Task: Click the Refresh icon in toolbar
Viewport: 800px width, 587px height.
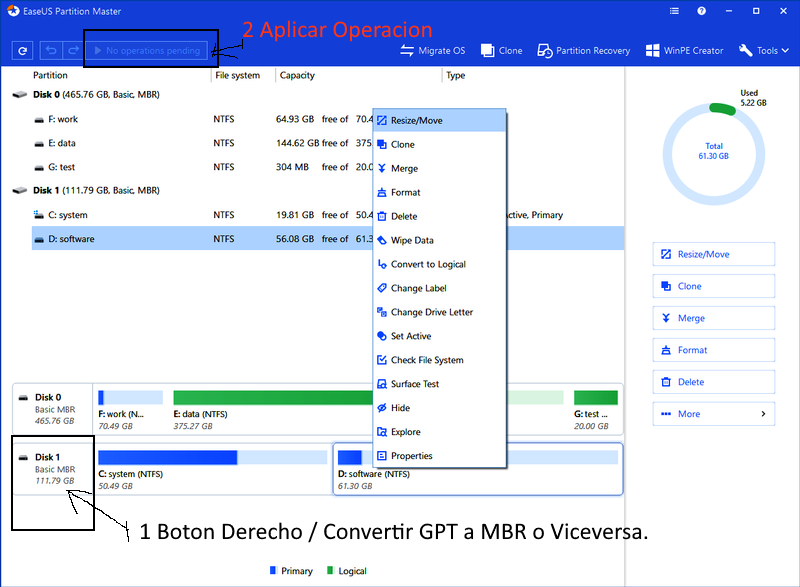Action: 22,50
